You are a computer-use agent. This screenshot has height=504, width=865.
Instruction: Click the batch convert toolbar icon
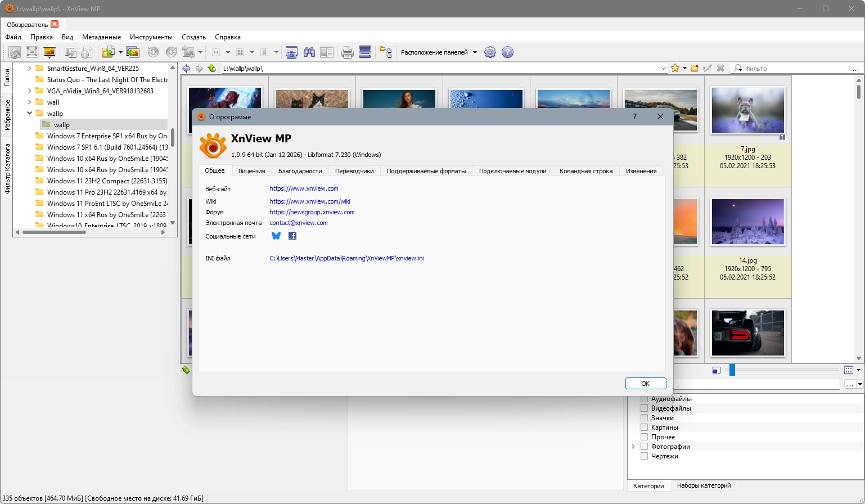(x=133, y=52)
